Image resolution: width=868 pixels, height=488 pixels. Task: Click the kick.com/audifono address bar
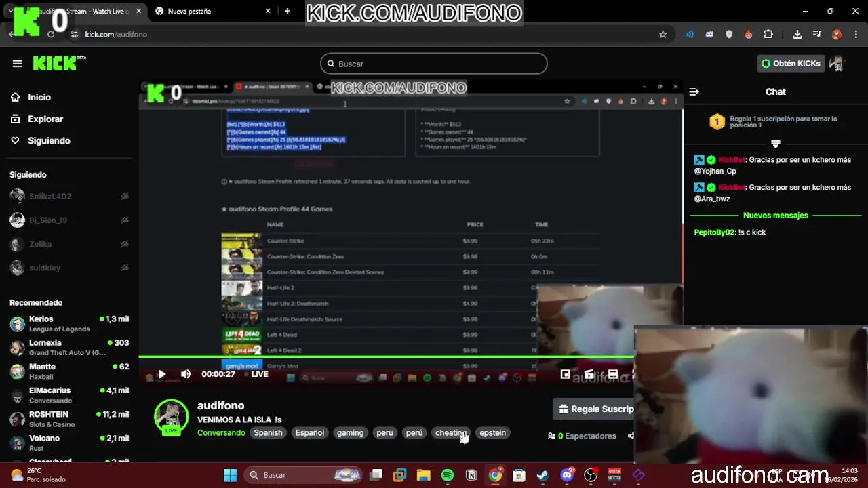[x=366, y=34]
